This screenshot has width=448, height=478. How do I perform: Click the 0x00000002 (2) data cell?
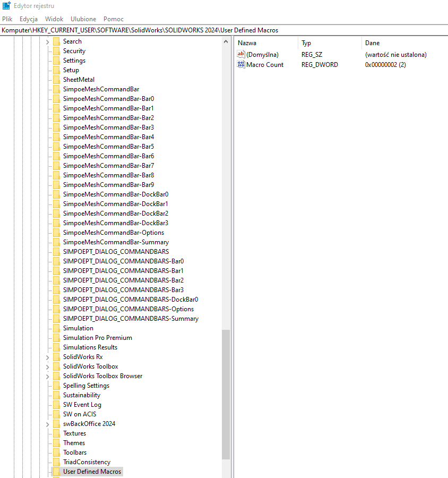pyautogui.click(x=385, y=65)
